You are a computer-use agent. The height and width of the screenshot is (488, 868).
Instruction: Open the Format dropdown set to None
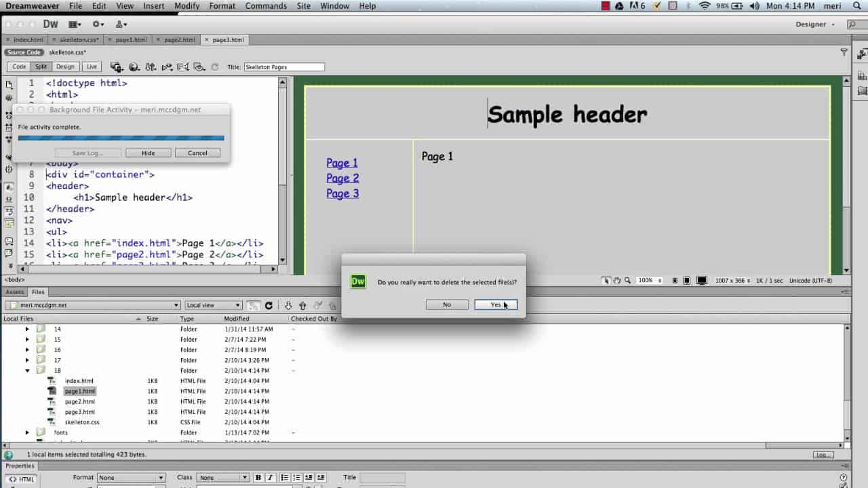pyautogui.click(x=131, y=477)
